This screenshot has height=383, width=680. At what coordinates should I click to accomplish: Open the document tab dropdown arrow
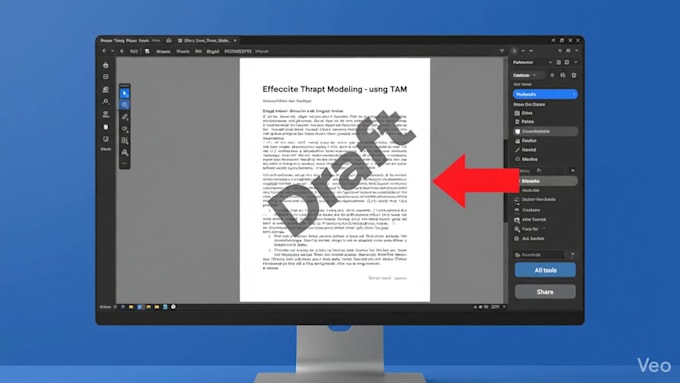[x=235, y=41]
